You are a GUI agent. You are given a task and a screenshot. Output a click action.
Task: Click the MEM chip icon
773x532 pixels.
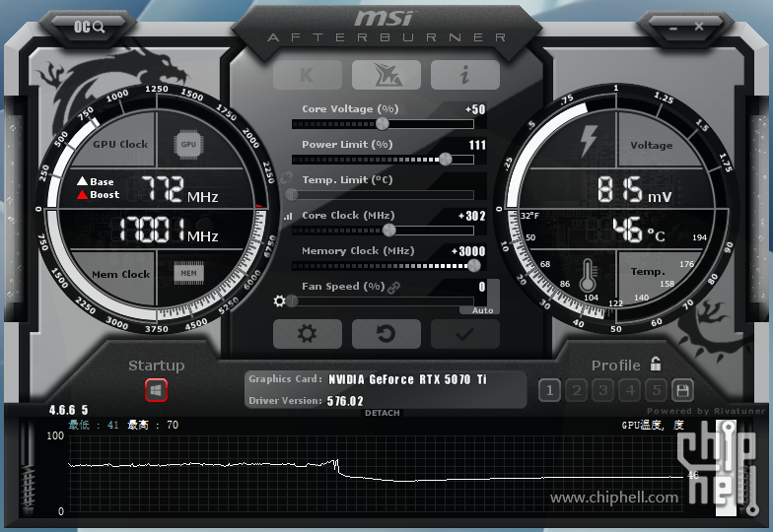point(188,273)
